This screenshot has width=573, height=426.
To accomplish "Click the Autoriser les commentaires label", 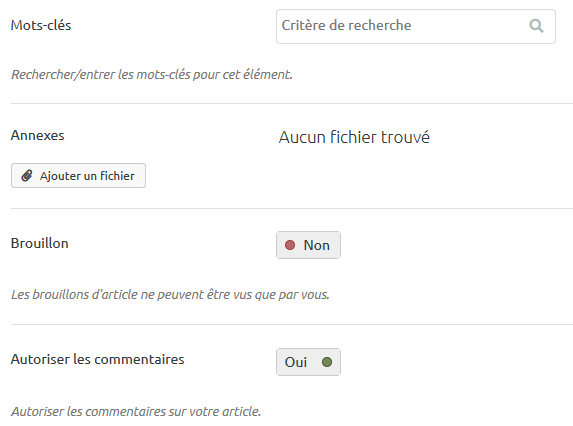I will pyautogui.click(x=97, y=359).
